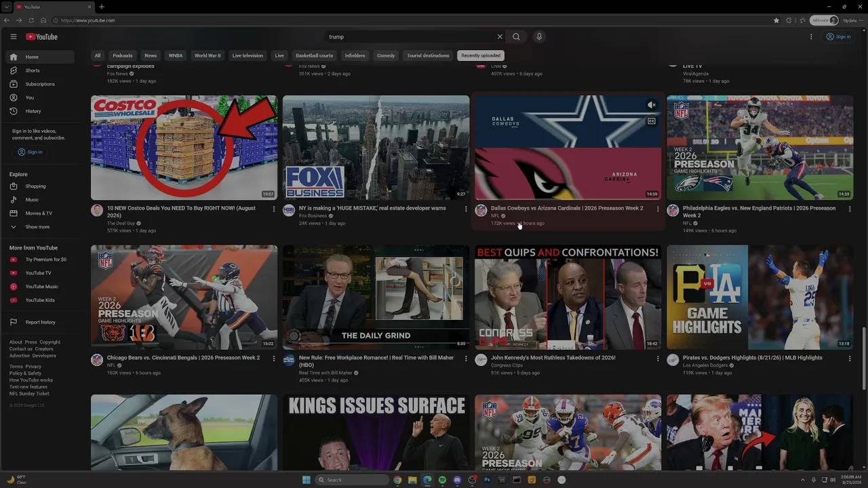Click sidebar Sign in button
This screenshot has height=488, width=868.
tap(30, 152)
